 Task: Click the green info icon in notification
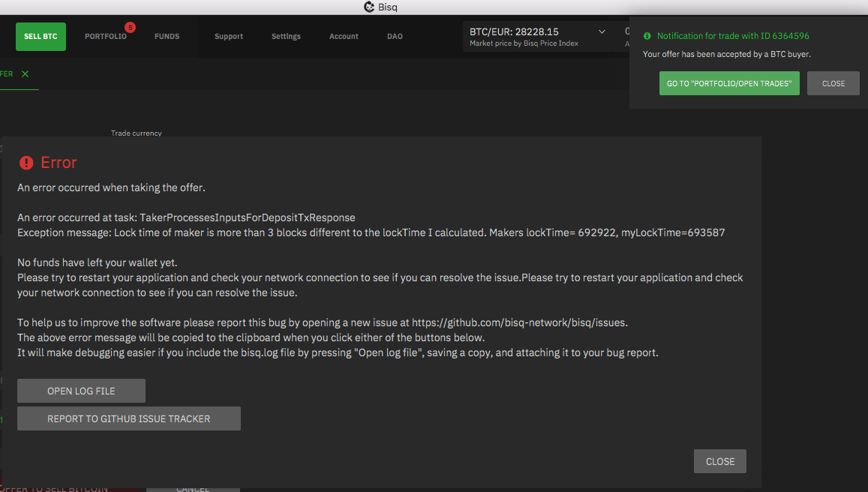coord(647,36)
